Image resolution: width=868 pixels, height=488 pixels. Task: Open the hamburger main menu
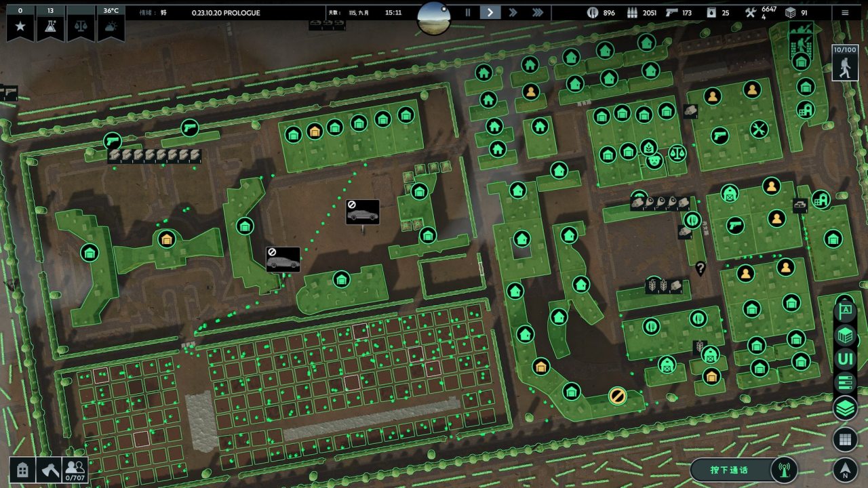click(845, 12)
